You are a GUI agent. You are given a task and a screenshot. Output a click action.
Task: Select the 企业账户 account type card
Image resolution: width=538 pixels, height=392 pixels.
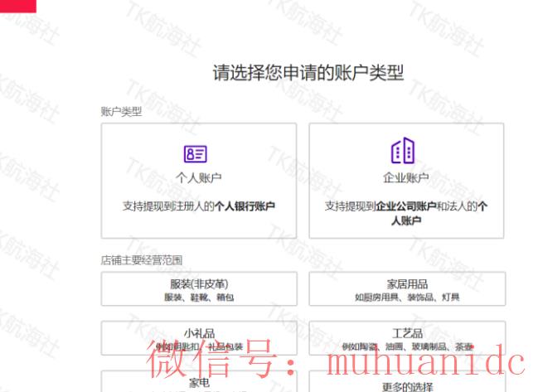pos(406,181)
